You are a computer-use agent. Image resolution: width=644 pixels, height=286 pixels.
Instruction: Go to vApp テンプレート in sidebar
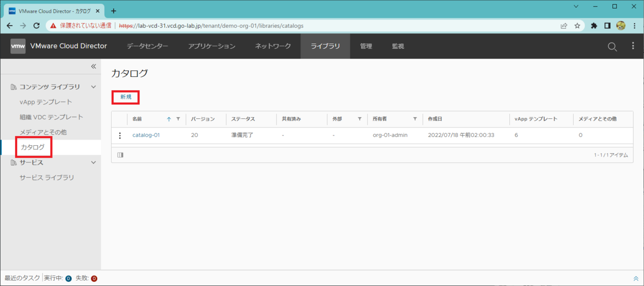click(x=46, y=102)
